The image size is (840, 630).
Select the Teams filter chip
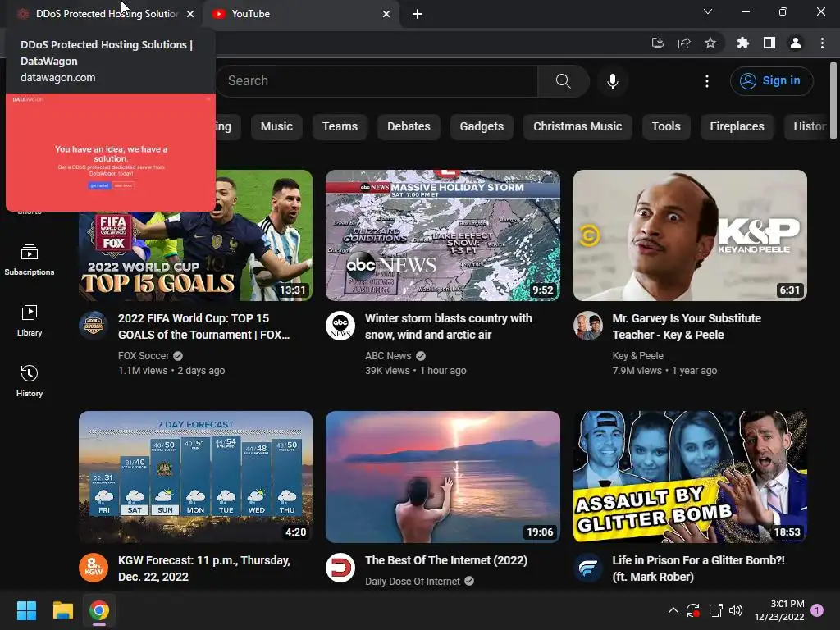pos(340,127)
